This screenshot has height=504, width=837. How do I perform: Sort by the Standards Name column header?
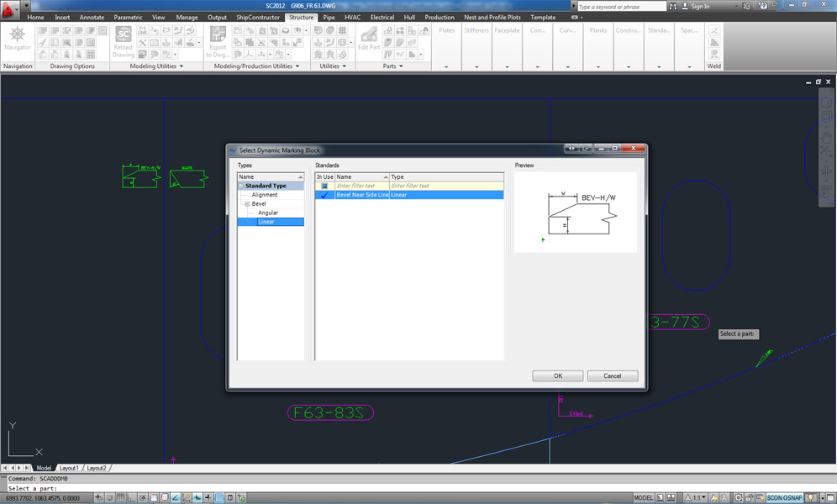click(x=362, y=177)
